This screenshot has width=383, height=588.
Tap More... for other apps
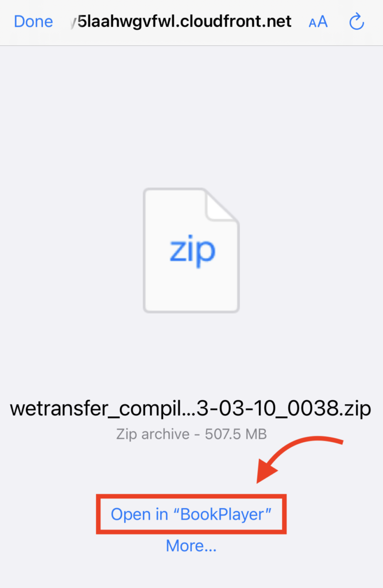pos(191,546)
